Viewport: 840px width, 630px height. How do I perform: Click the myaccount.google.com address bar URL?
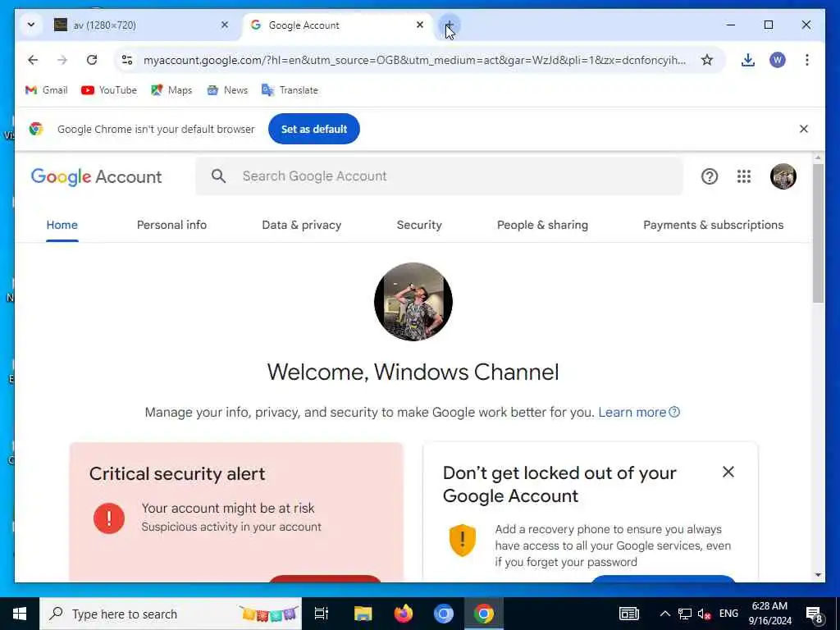pos(414,60)
